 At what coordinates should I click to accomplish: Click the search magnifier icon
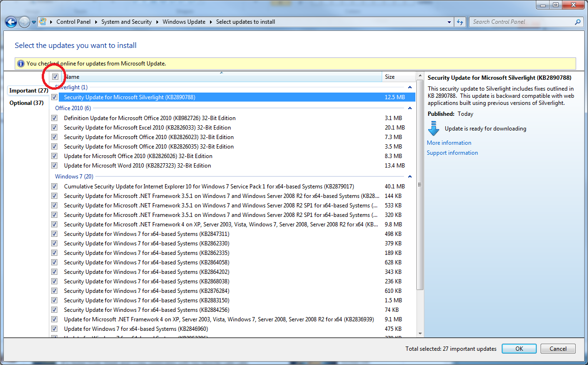pos(578,22)
